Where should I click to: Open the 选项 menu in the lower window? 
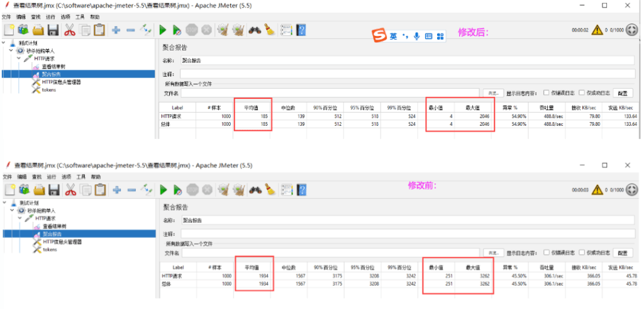pyautogui.click(x=65, y=177)
